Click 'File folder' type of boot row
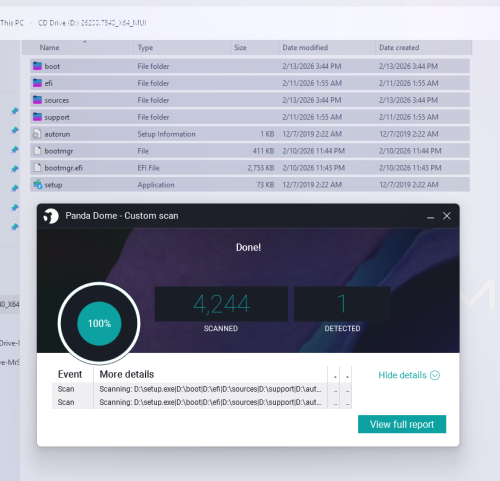Image resolution: width=500 pixels, height=481 pixels. tap(153, 66)
